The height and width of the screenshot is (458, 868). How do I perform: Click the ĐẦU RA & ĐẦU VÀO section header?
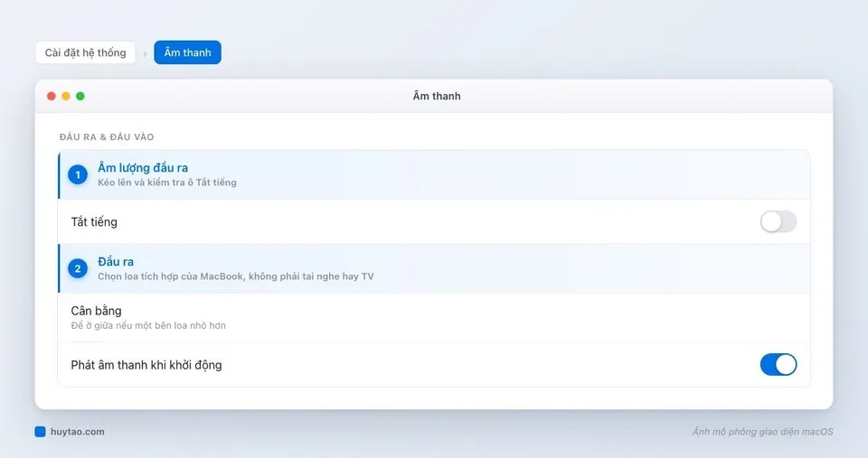coord(107,136)
